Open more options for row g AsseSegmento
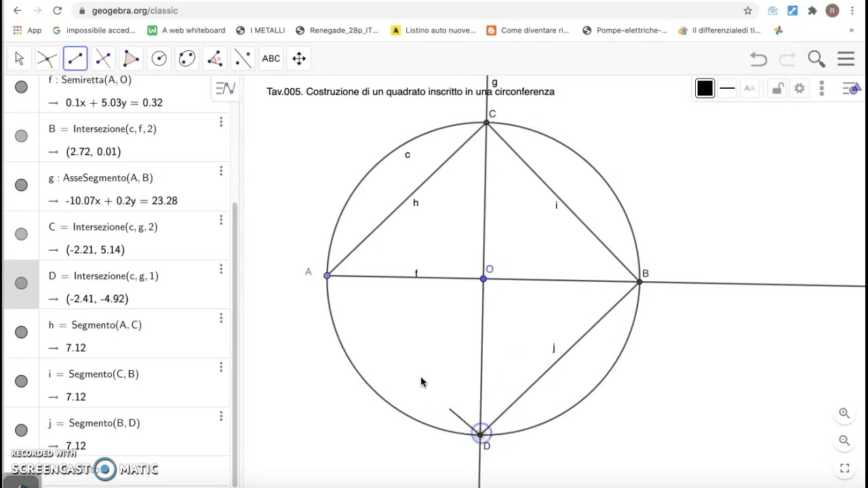The image size is (868, 488). pyautogui.click(x=220, y=171)
